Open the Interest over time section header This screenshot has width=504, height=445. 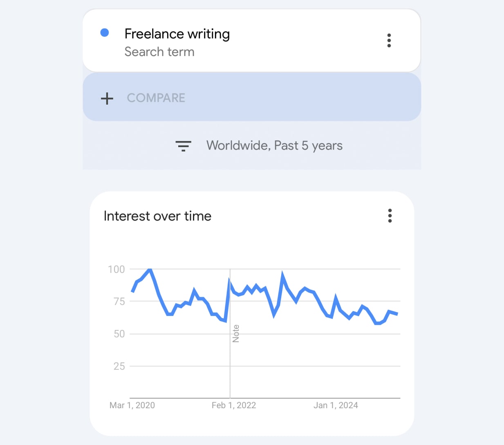click(x=158, y=216)
